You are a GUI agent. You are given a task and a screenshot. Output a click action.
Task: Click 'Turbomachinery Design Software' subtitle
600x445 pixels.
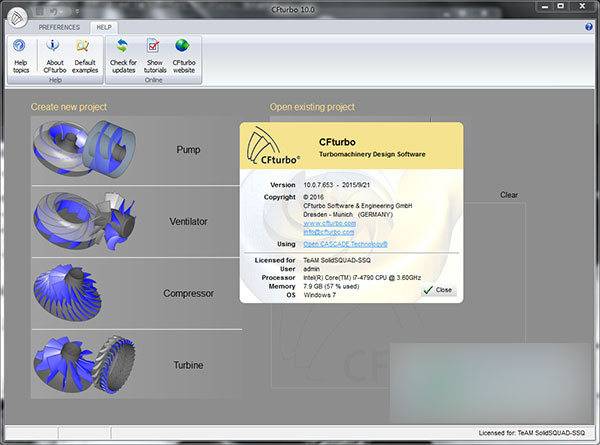(372, 154)
